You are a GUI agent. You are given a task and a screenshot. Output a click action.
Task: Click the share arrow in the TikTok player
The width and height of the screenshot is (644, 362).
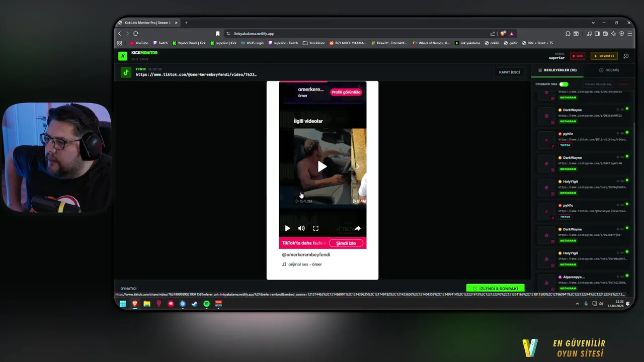tap(358, 228)
